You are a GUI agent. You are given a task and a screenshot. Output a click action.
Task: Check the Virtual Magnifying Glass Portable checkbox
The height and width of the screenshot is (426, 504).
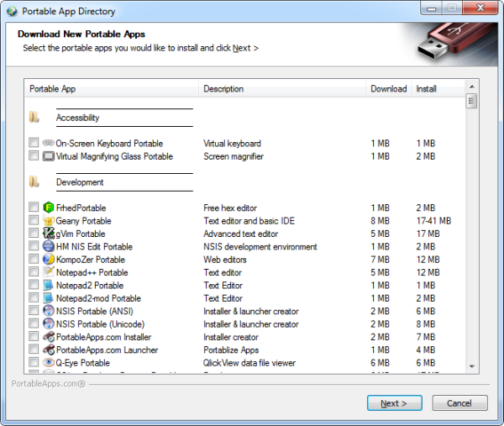pos(34,155)
